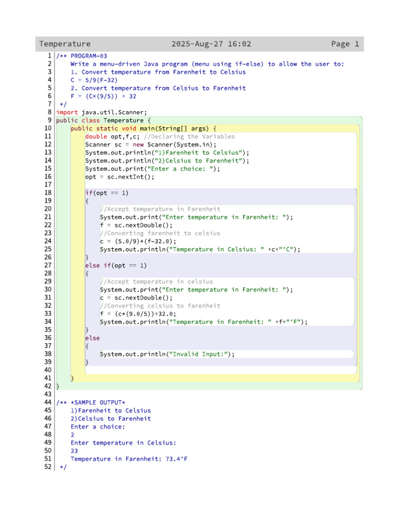Click the '/** PROGRAM-03' comment line

82,56
